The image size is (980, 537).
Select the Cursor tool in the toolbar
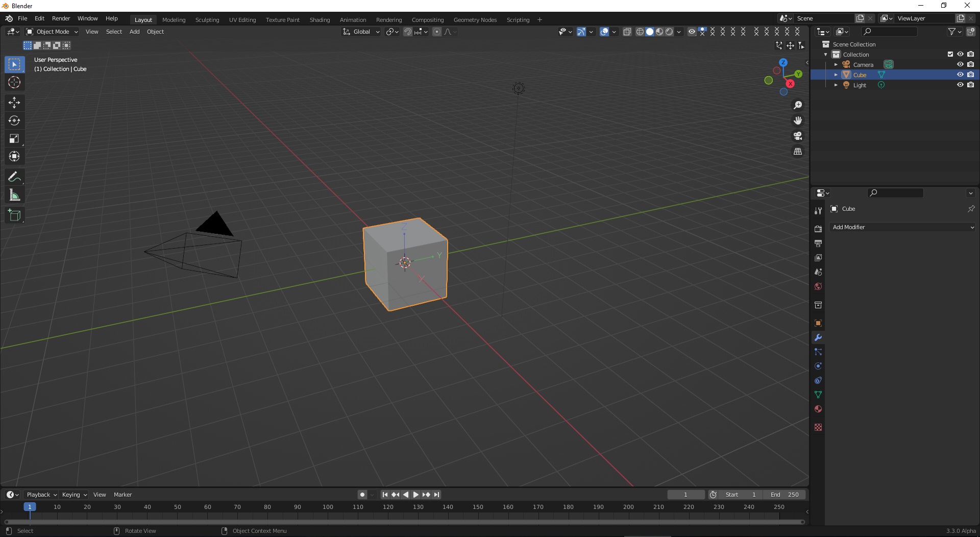pyautogui.click(x=14, y=82)
